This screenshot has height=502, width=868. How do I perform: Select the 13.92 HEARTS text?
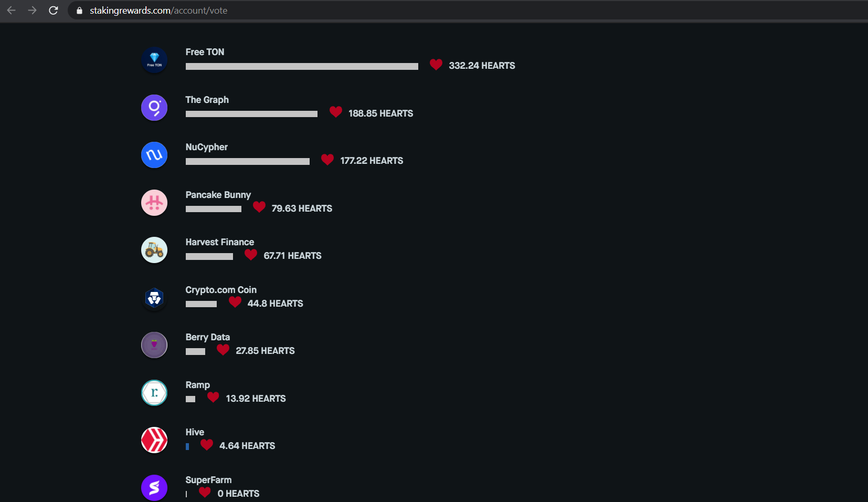click(x=256, y=399)
